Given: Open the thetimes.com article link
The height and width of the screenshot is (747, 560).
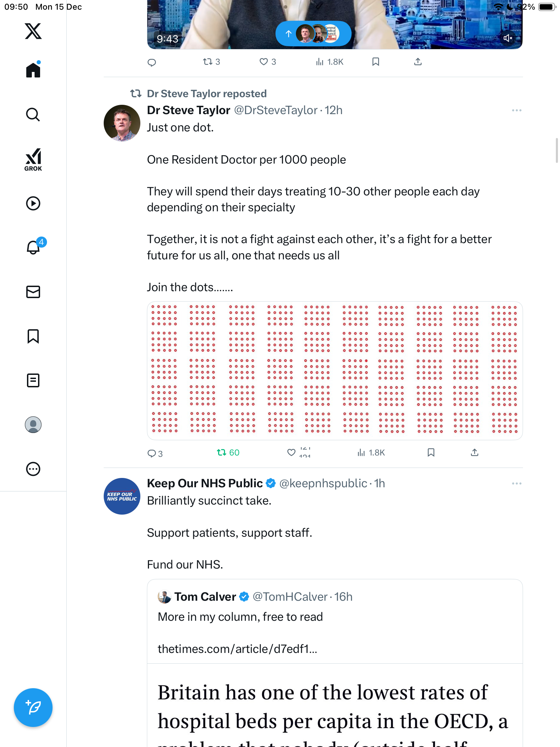Looking at the screenshot, I should [x=237, y=649].
